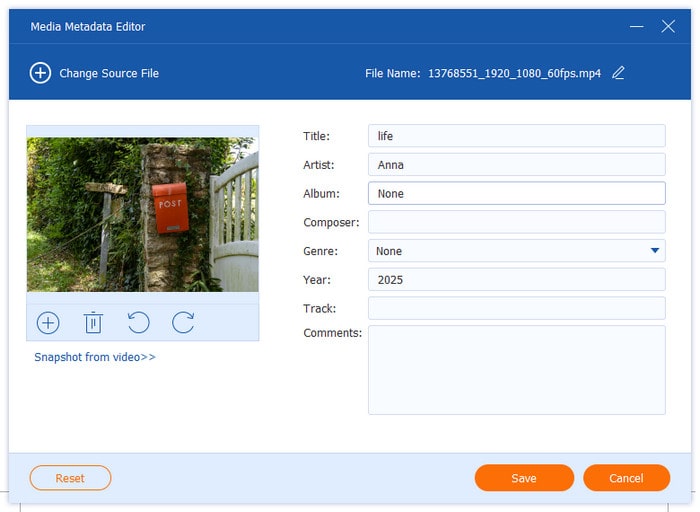Minimize the Media Metadata Editor window

pyautogui.click(x=635, y=26)
